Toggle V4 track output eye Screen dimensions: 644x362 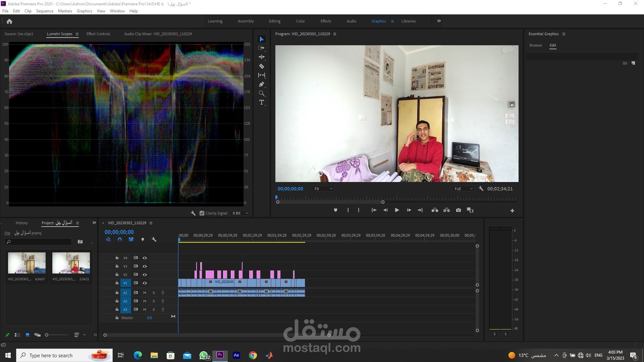pos(145,258)
